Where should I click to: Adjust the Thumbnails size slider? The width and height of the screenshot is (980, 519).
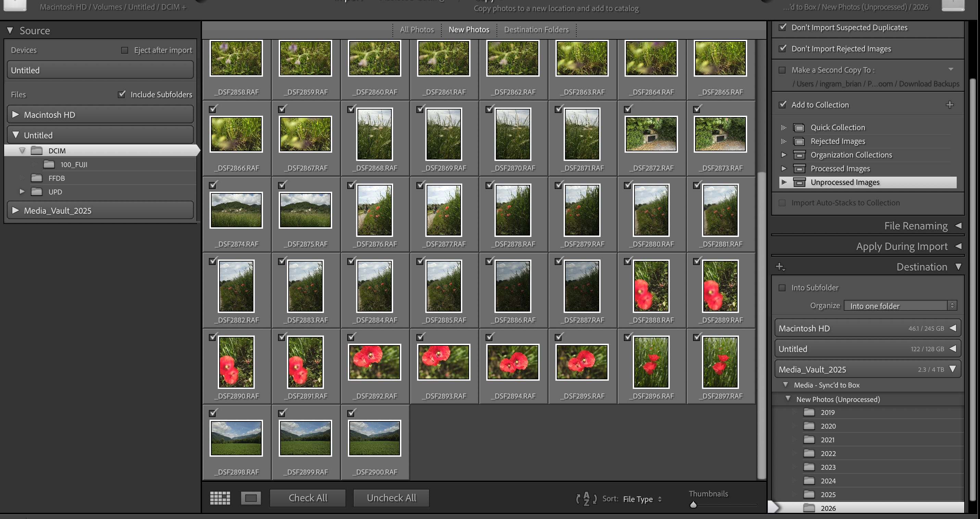pyautogui.click(x=693, y=505)
